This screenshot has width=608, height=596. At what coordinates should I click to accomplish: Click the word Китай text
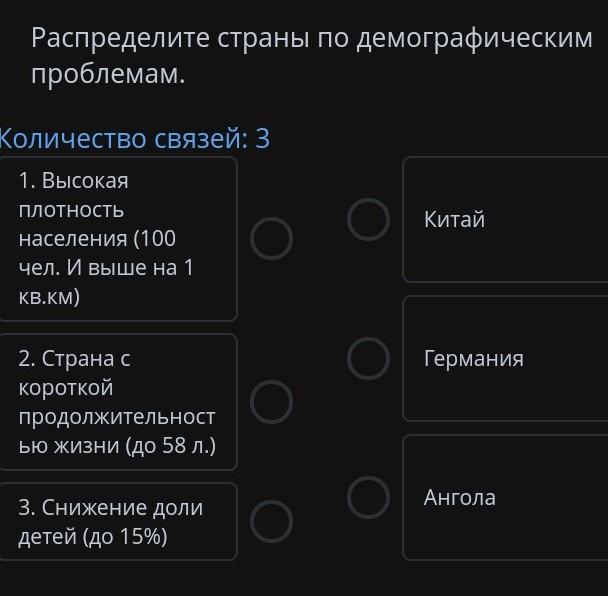tap(454, 219)
